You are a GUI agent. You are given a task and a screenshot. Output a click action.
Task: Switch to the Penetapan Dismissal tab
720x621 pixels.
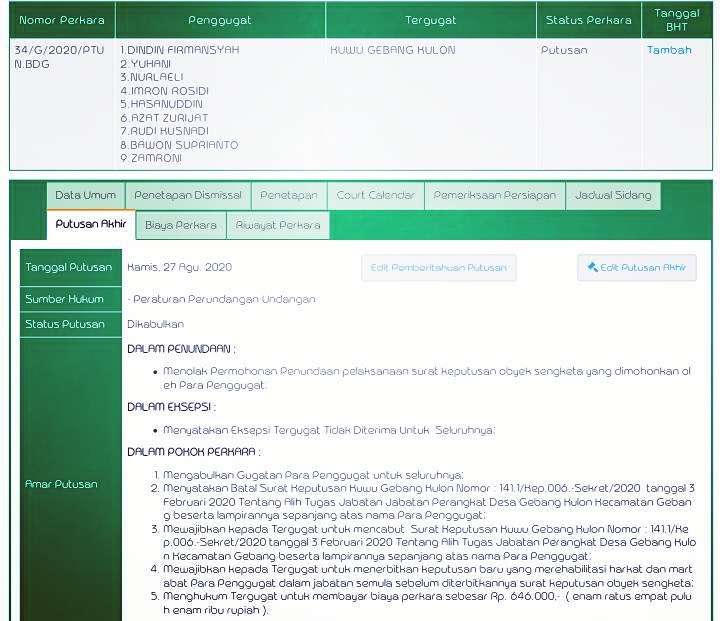188,195
